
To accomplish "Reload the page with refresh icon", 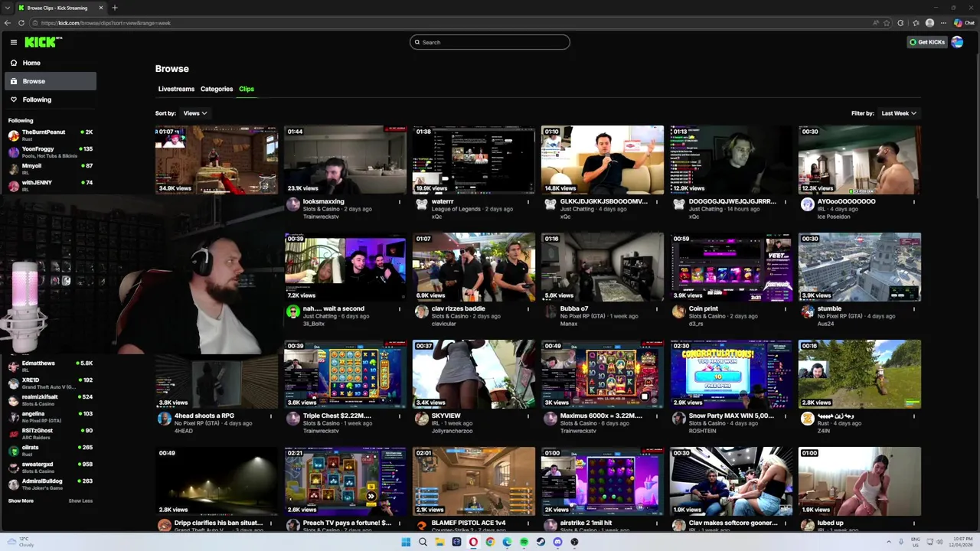I will tap(21, 23).
